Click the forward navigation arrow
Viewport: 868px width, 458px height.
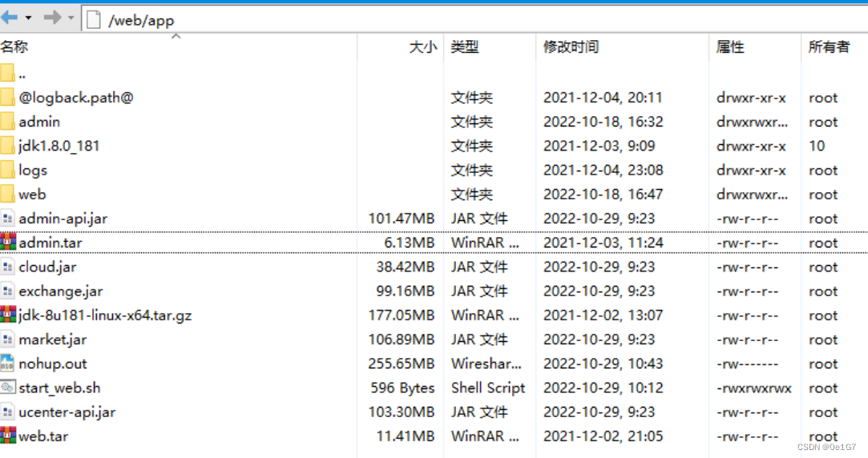coord(52,18)
